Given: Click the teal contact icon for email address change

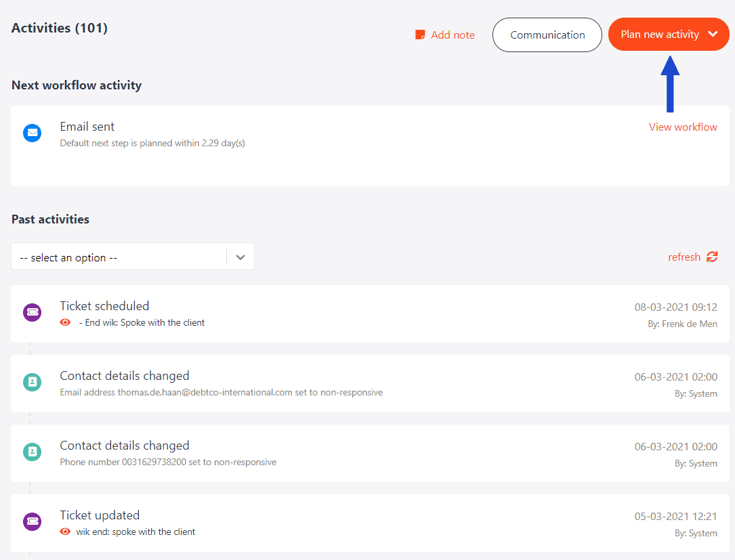Looking at the screenshot, I should pos(33,382).
